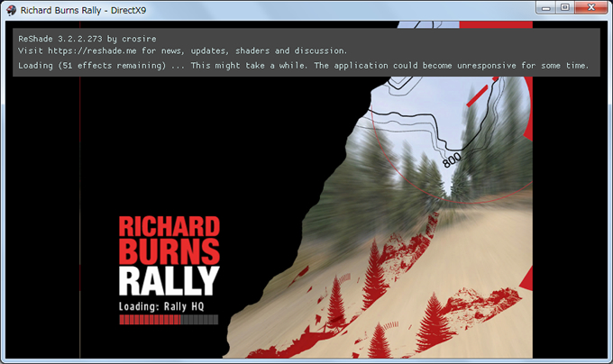Viewport: 613px width, 364px height.
Task: Minimize the Richard Burns Rally window
Action: [546, 8]
